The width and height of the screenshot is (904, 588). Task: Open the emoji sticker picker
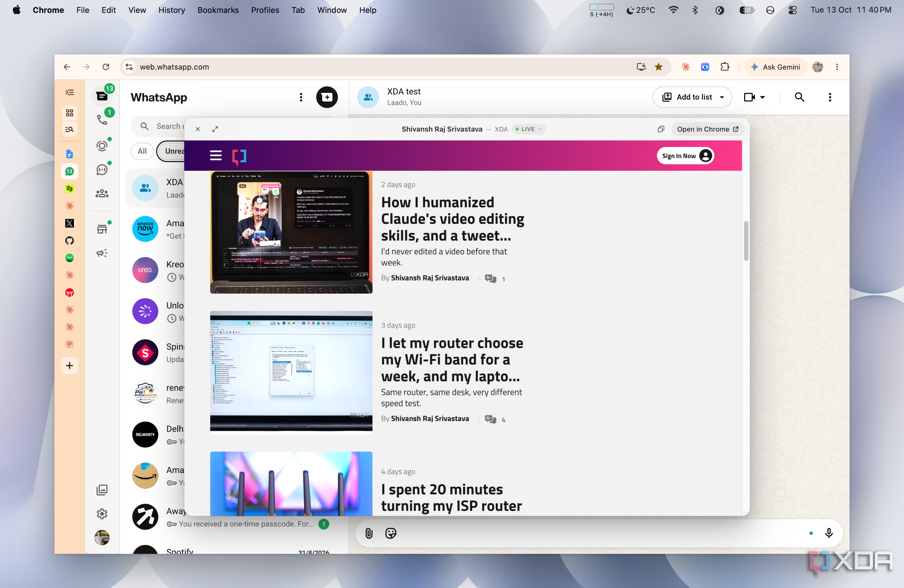(391, 533)
